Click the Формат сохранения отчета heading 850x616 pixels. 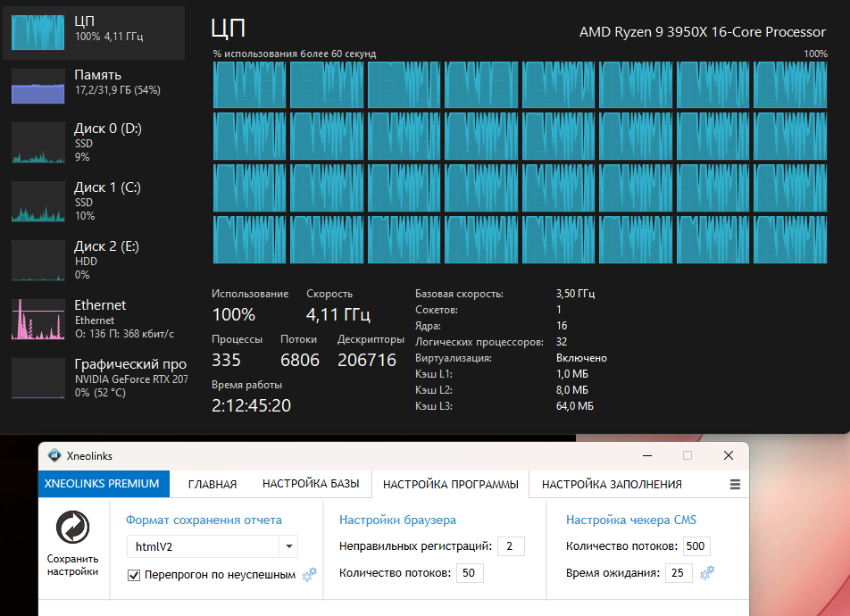click(x=204, y=520)
